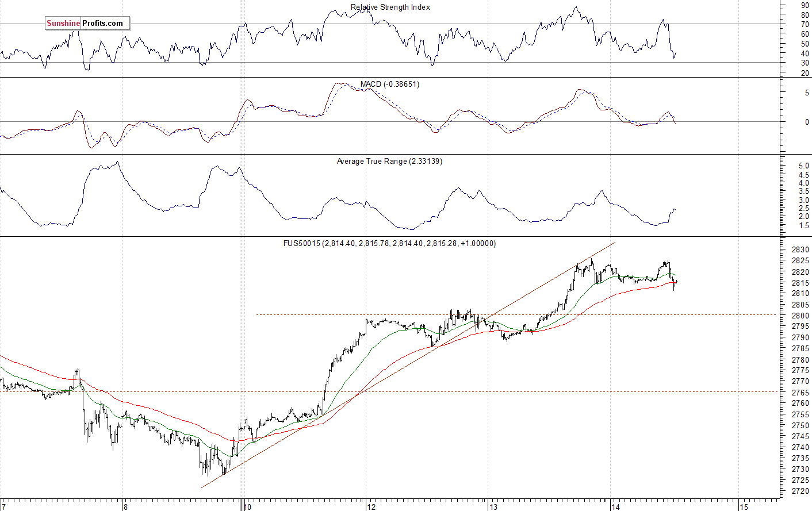The width and height of the screenshot is (812, 511).
Task: Click the MACD zero level axis label
Action: coord(807,122)
